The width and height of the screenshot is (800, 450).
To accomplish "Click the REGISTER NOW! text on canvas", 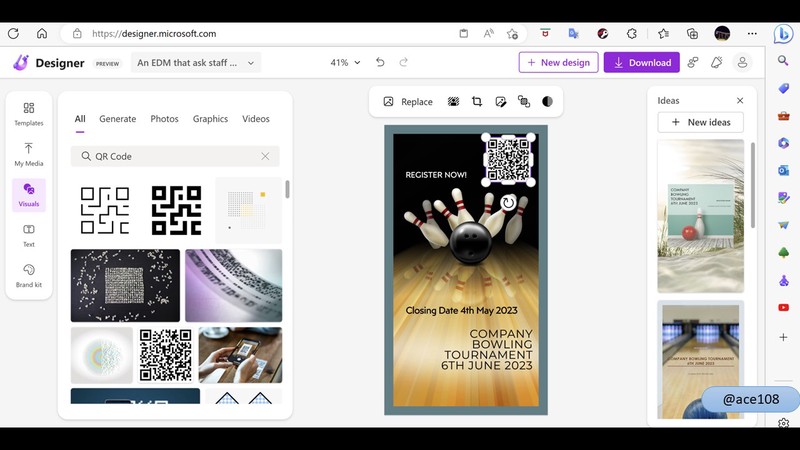I will pyautogui.click(x=436, y=174).
